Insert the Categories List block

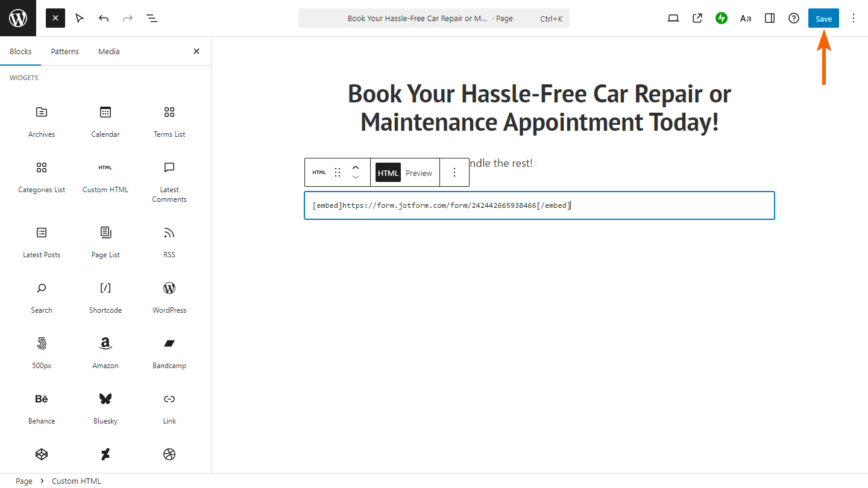tap(42, 178)
